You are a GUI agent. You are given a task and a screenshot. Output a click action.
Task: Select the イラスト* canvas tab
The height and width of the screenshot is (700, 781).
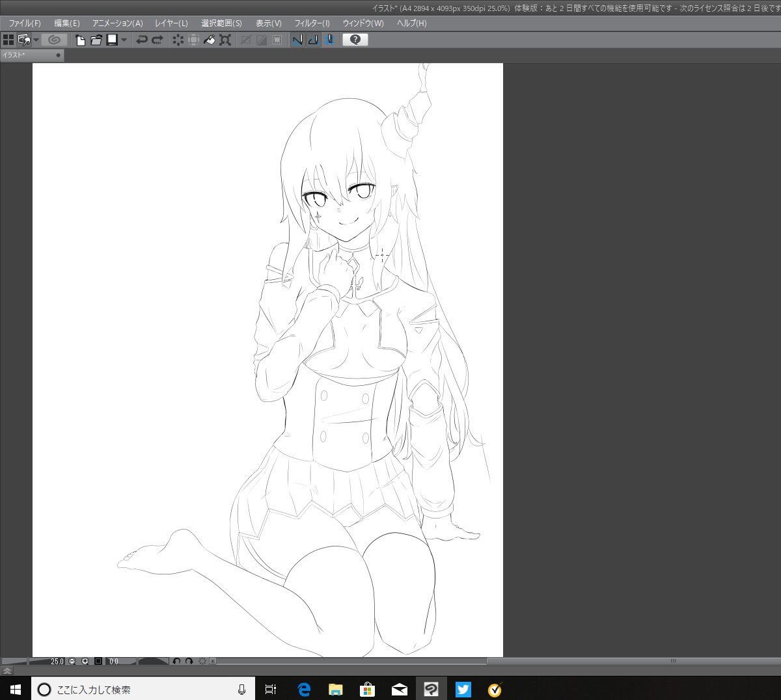coord(32,55)
